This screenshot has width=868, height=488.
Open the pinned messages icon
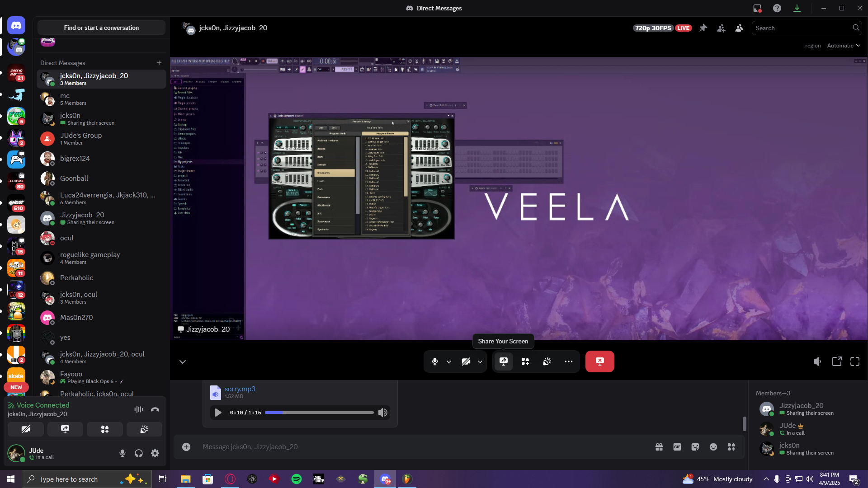(x=703, y=28)
